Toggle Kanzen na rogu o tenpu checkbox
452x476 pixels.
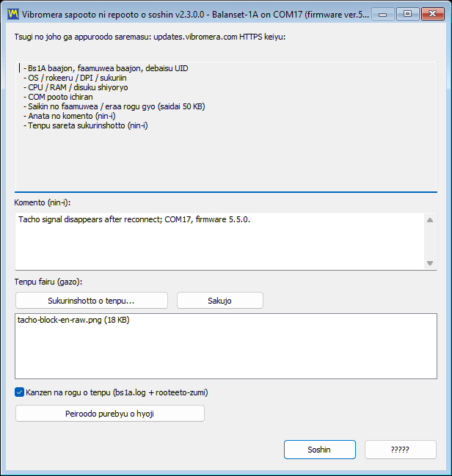(19, 392)
